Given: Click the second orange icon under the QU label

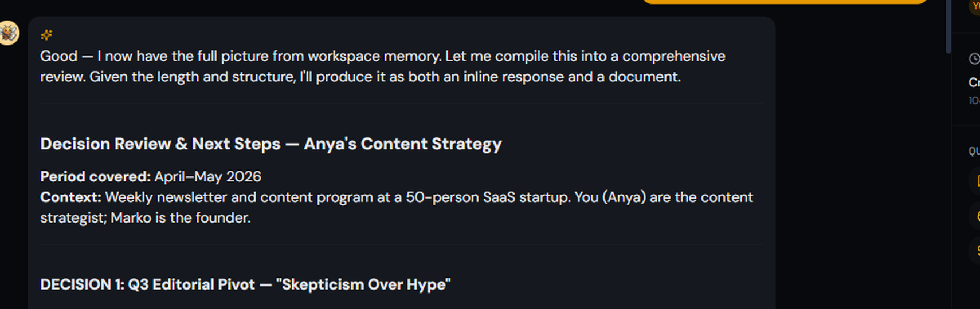Looking at the screenshot, I should [975, 216].
